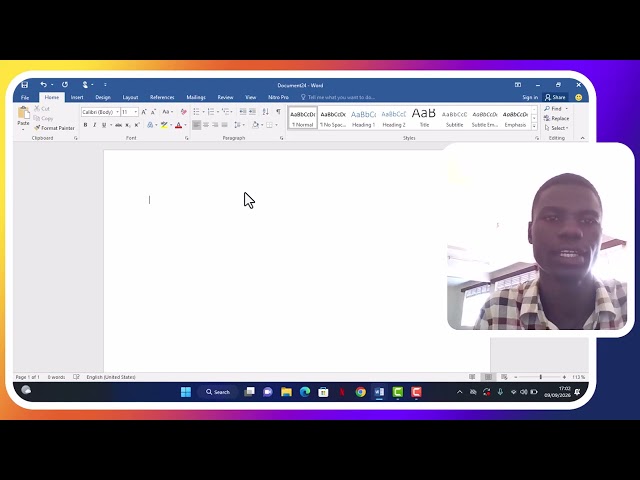
Task: Decrease font size with Shrink Font icon
Action: pos(153,112)
